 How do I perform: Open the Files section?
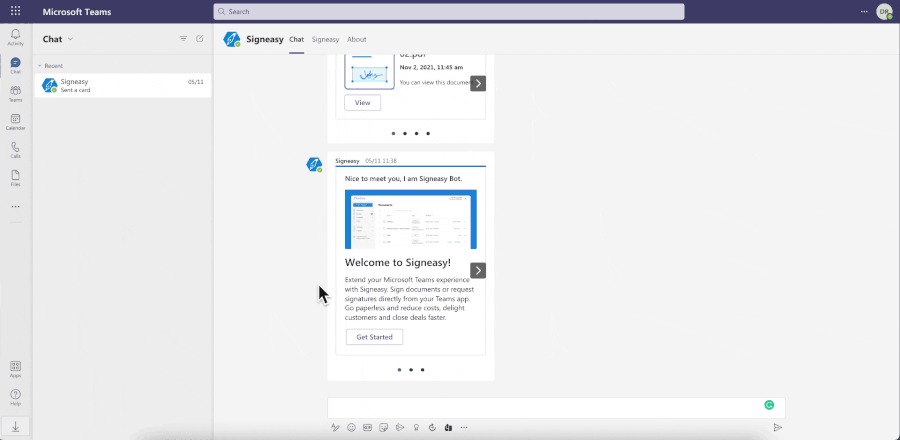(15, 178)
